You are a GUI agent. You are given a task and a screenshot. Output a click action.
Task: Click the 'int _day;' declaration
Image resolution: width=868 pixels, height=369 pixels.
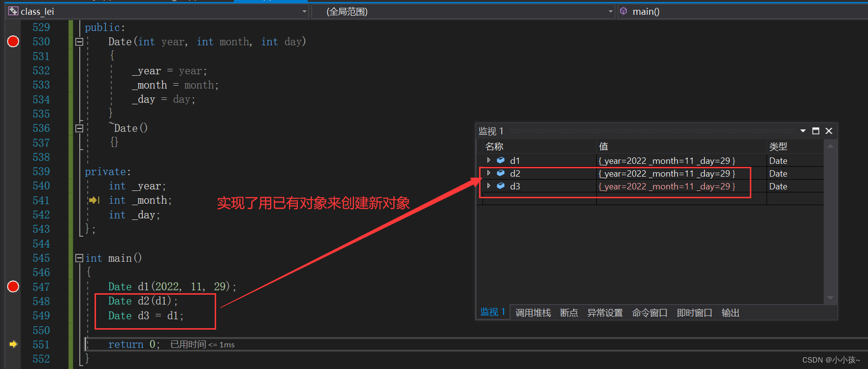pyautogui.click(x=134, y=215)
